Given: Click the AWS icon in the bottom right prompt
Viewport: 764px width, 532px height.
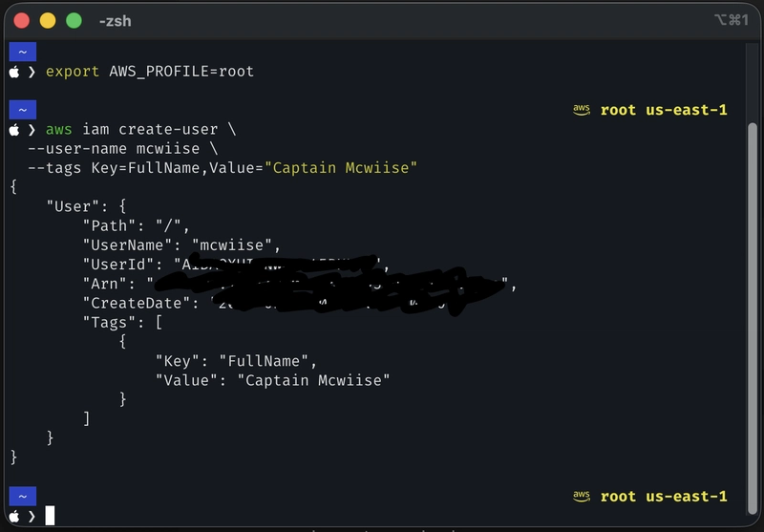Looking at the screenshot, I should pyautogui.click(x=582, y=497).
